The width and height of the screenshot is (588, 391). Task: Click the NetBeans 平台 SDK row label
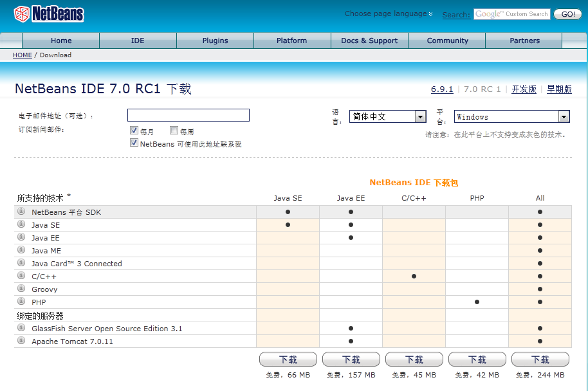tap(66, 212)
